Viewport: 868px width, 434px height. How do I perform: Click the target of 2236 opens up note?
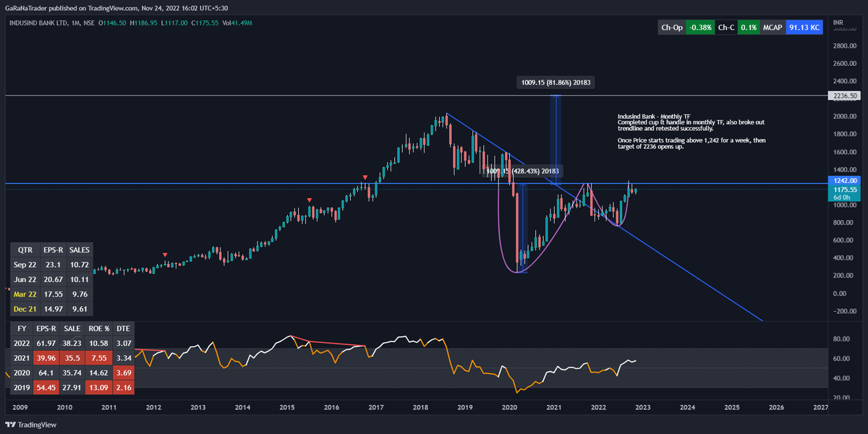point(650,147)
